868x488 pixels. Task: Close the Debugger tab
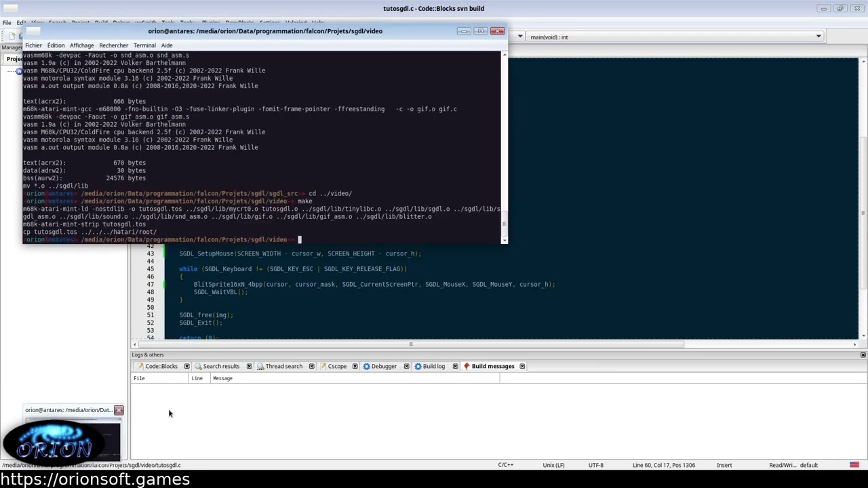(x=406, y=366)
